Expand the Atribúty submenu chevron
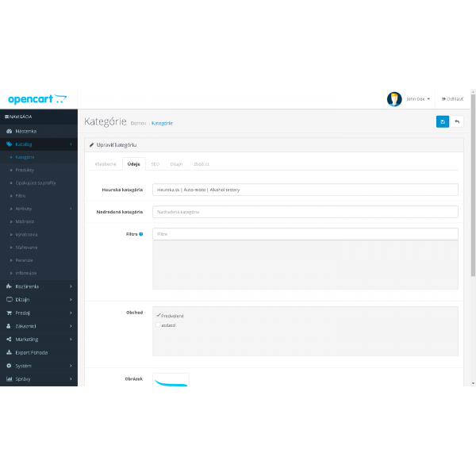This screenshot has height=476, width=476. (71, 209)
